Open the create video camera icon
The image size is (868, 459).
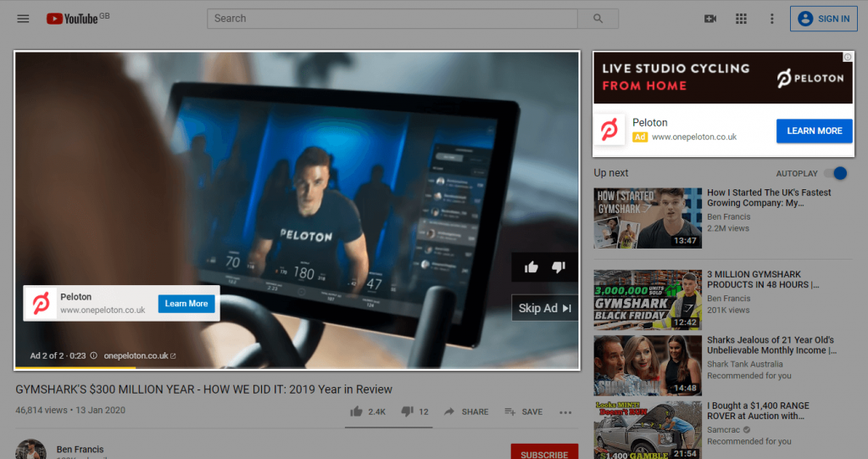tap(710, 19)
